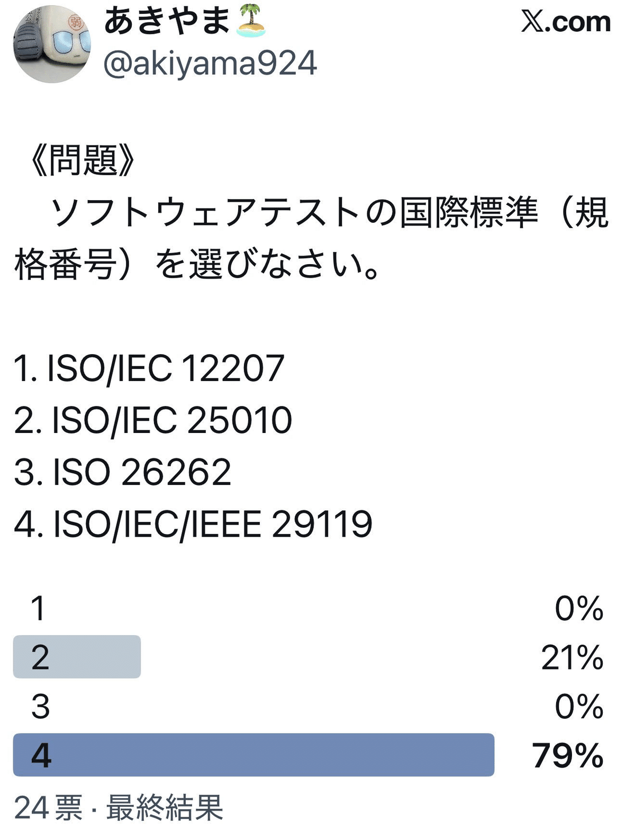This screenshot has width=635, height=840.
Task: Click the 21% result label
Action: (572, 657)
